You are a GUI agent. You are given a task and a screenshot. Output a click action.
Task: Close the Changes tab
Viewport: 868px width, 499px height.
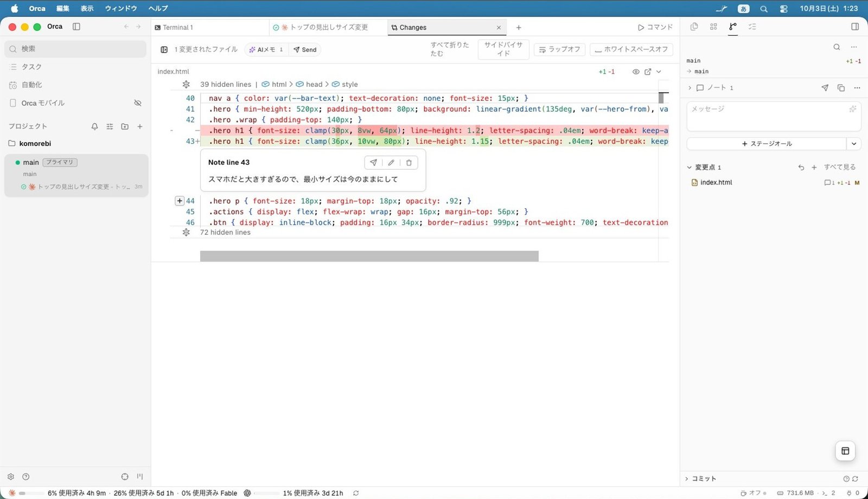(499, 28)
